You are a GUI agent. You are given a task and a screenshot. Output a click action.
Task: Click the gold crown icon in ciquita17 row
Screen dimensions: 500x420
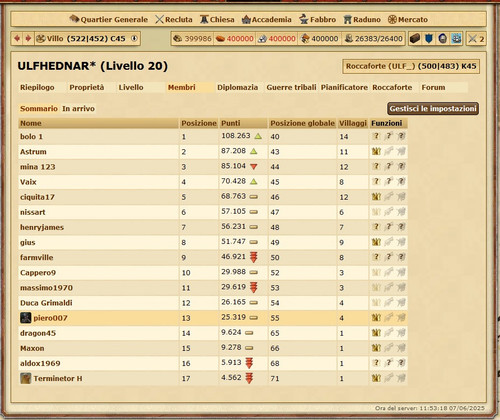coord(376,197)
